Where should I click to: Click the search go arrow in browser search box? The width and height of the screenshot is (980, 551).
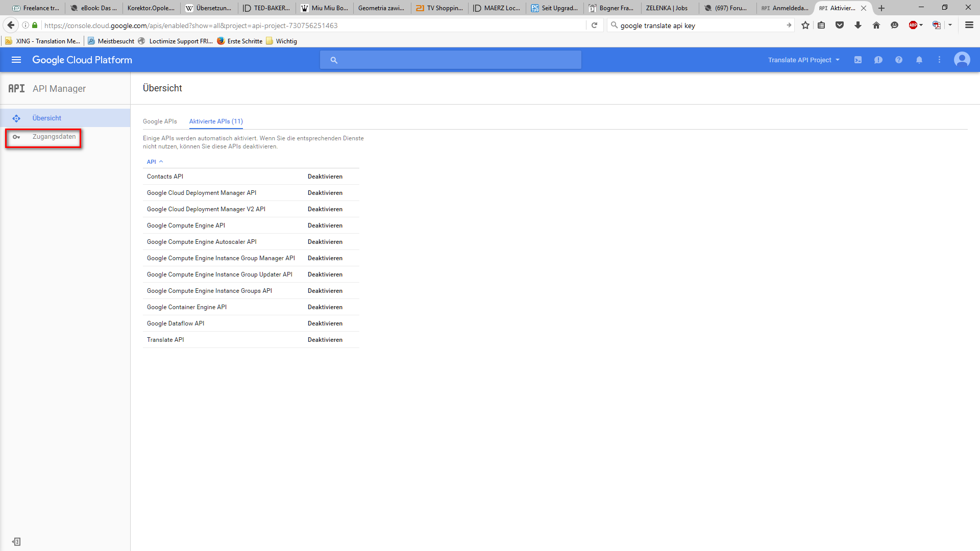tap(789, 25)
